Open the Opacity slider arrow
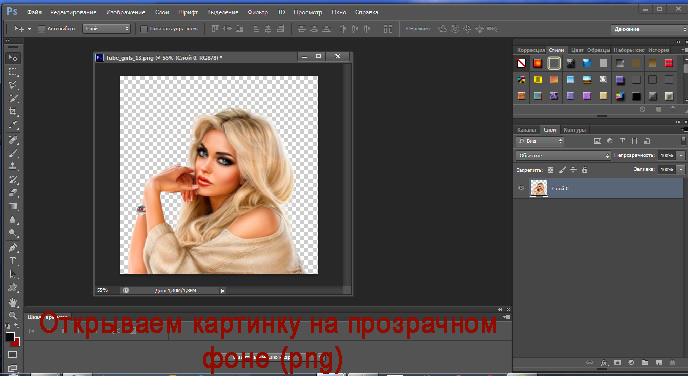 coord(681,155)
